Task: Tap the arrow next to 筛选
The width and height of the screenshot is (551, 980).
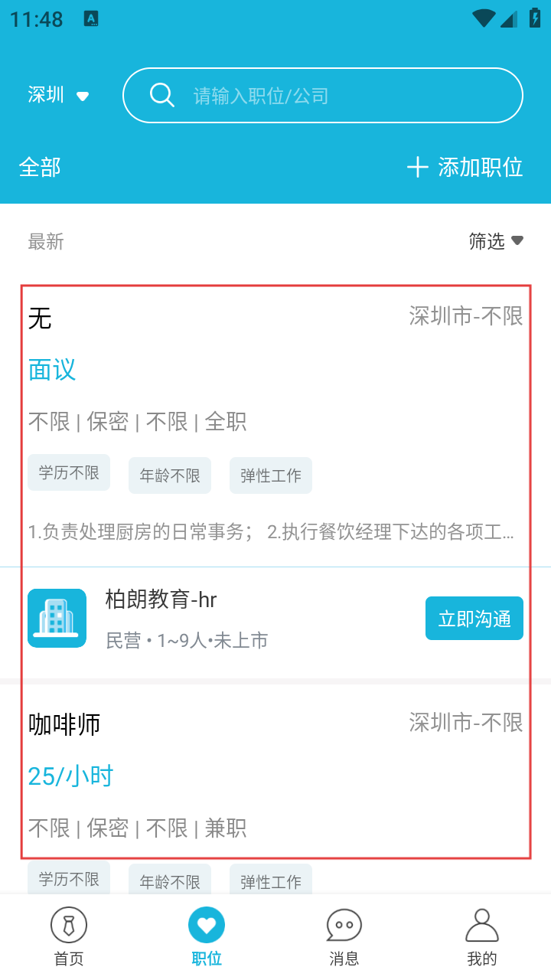Action: [x=517, y=241]
